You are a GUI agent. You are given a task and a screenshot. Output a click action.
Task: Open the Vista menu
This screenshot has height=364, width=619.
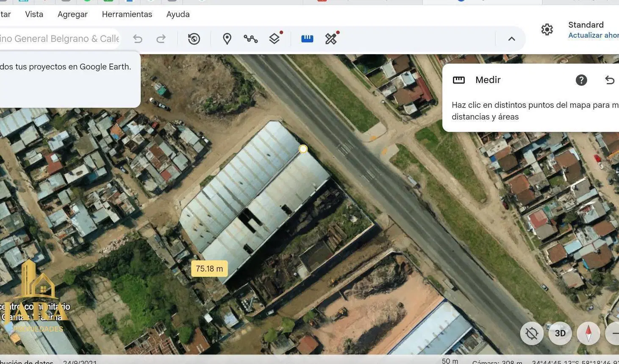click(x=34, y=14)
